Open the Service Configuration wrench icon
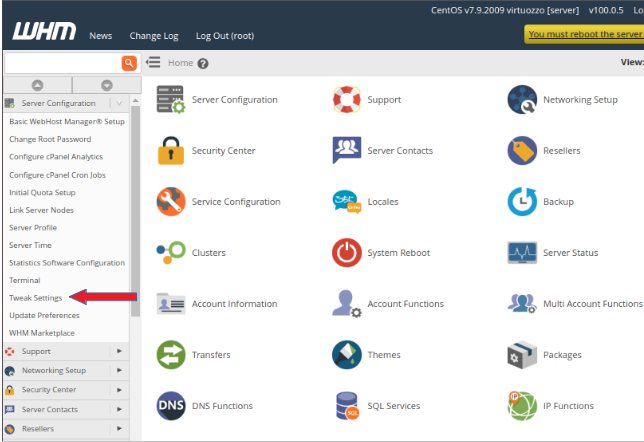 click(171, 202)
